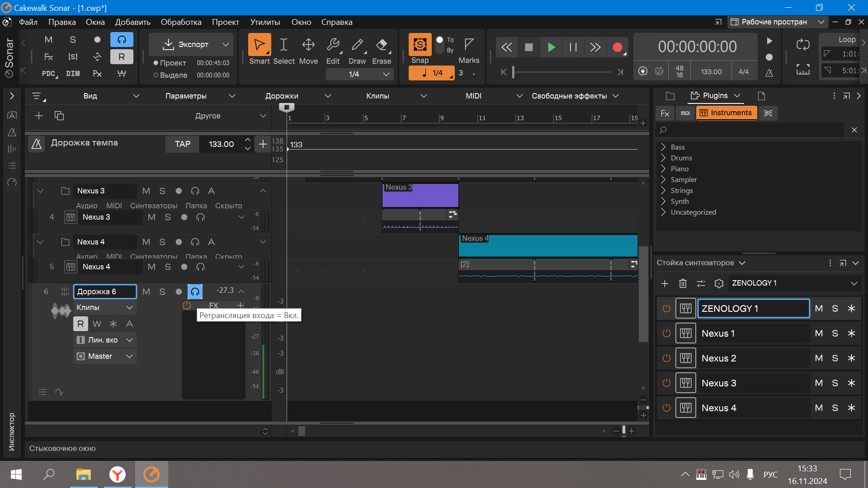Switch to the Fx browser tab

pyautogui.click(x=665, y=113)
